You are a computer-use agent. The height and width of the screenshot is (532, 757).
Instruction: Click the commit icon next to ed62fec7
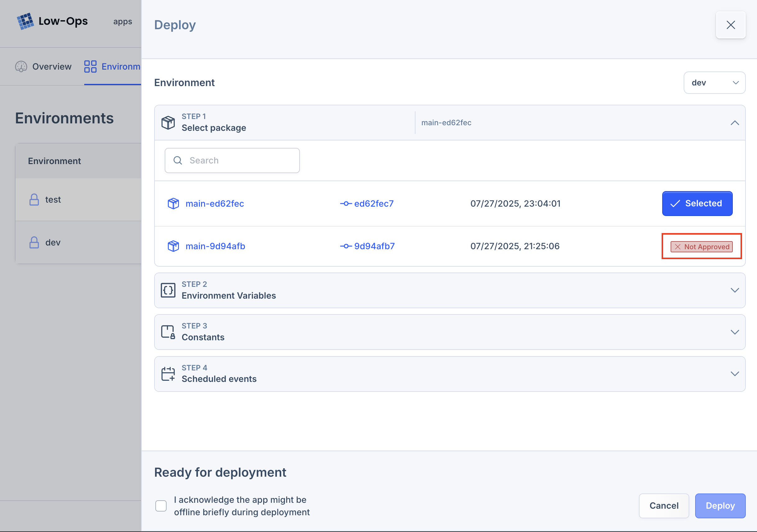pos(346,204)
